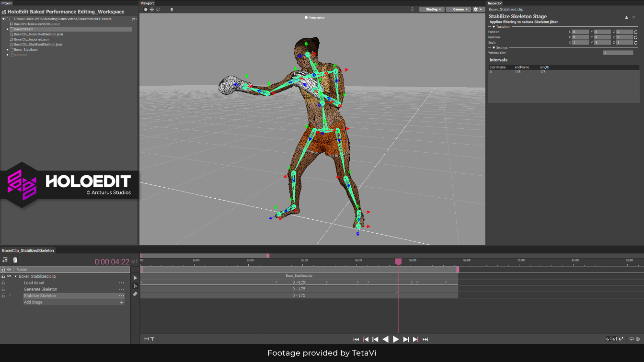644x362 pixels.
Task: Switch to the Inspector tab
Action: pyautogui.click(x=495, y=3)
